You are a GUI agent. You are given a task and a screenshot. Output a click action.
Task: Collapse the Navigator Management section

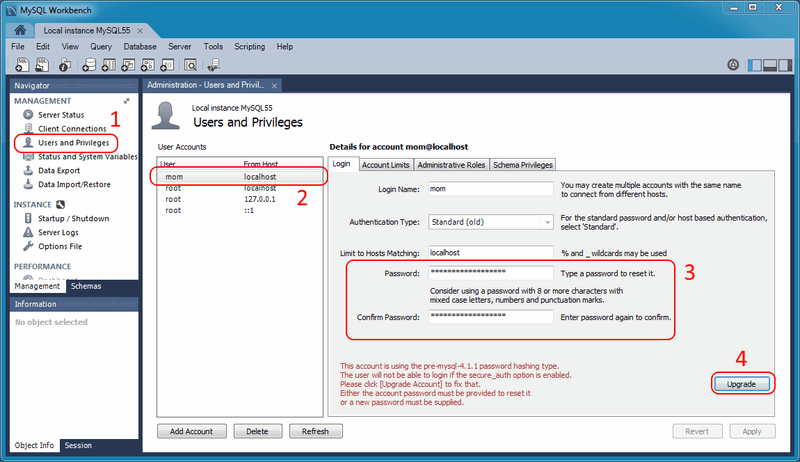126,101
